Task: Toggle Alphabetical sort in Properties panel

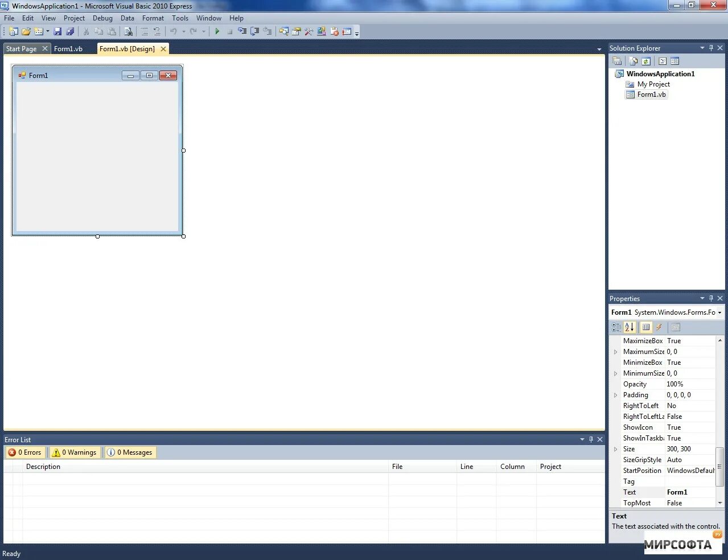Action: coord(630,327)
